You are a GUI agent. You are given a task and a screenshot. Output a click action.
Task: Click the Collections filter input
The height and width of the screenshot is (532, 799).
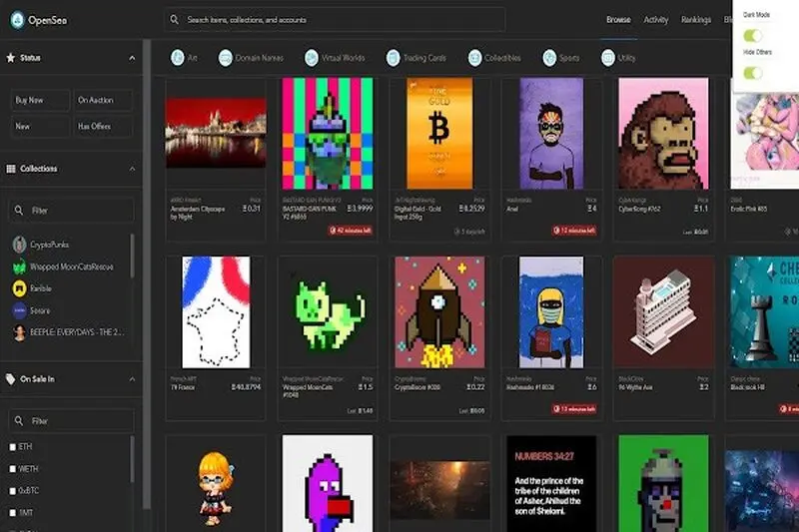71,210
